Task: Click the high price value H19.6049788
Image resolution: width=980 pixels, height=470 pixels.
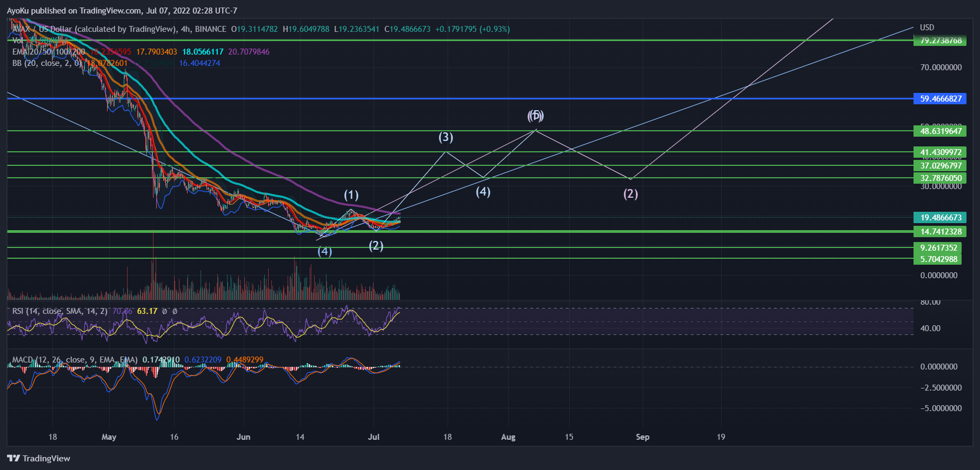Action: (x=306, y=29)
